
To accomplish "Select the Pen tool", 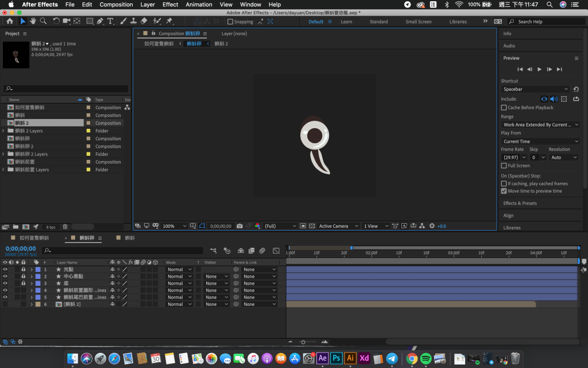I will coord(100,21).
